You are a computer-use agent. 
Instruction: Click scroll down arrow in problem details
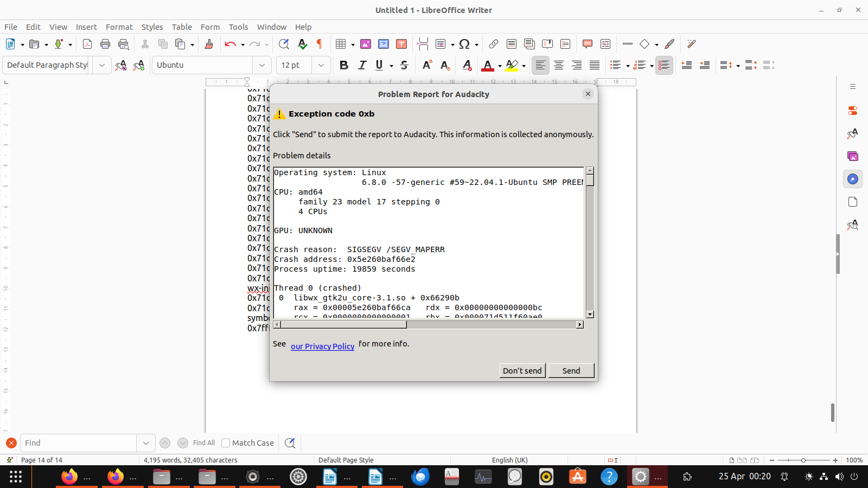coord(590,314)
